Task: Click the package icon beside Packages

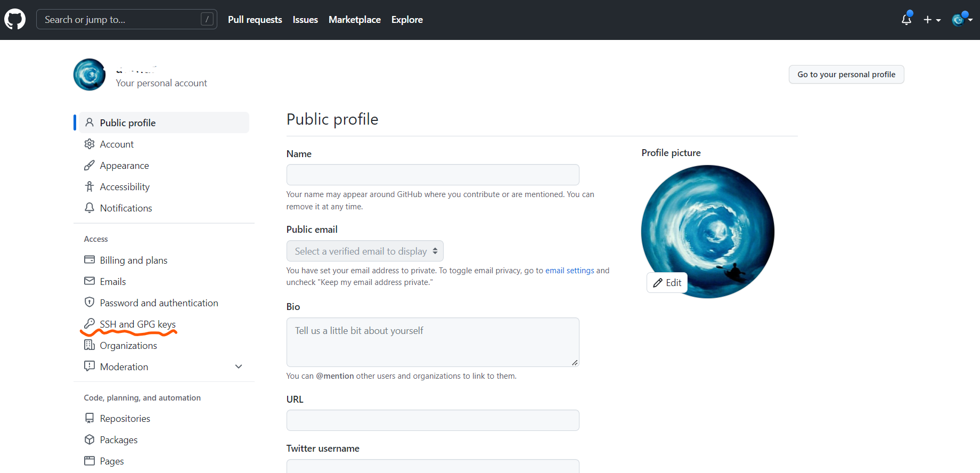Action: click(89, 439)
